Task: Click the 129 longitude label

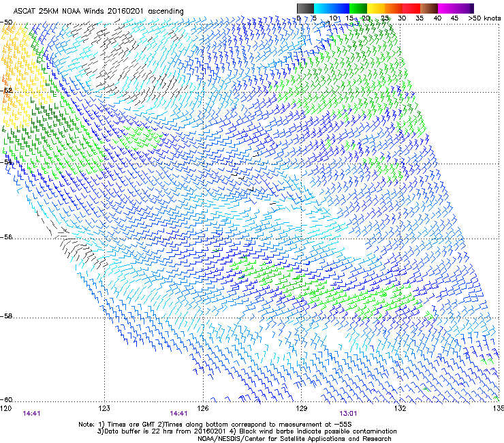Action: [301, 408]
